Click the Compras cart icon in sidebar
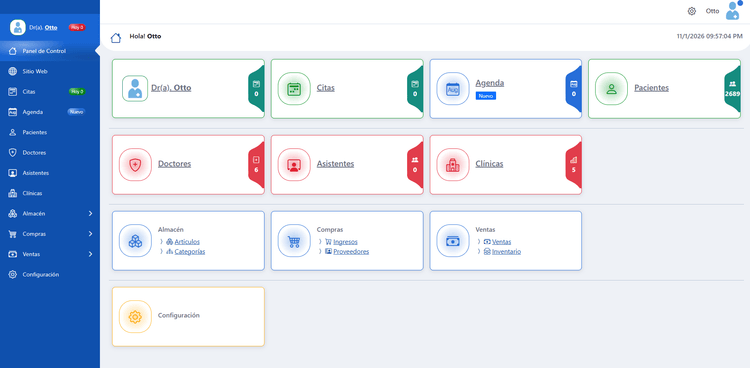This screenshot has width=750, height=368. (13, 234)
